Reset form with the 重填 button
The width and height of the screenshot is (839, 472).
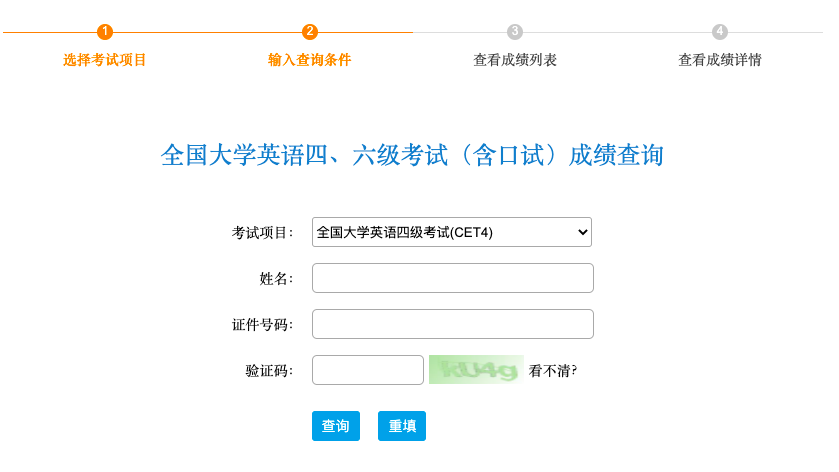tap(402, 426)
